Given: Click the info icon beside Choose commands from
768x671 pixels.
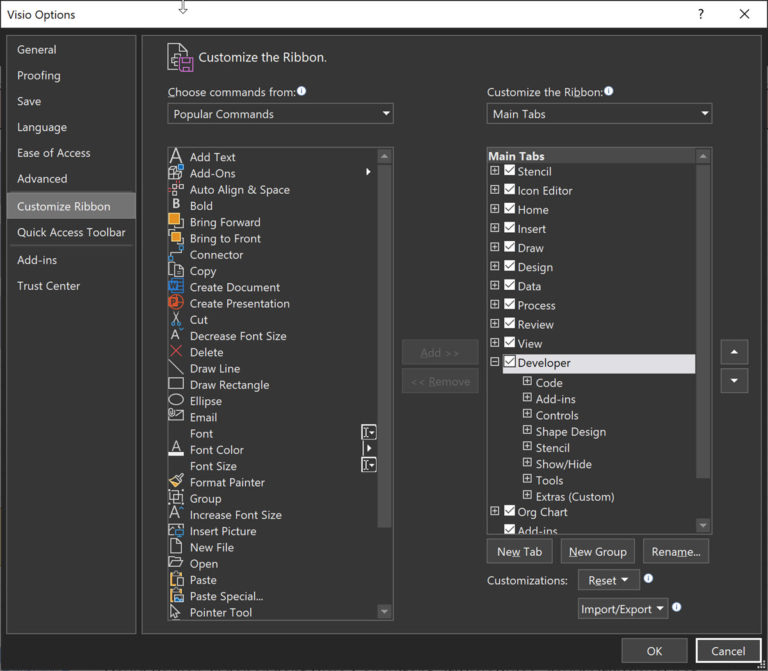Looking at the screenshot, I should pos(302,91).
